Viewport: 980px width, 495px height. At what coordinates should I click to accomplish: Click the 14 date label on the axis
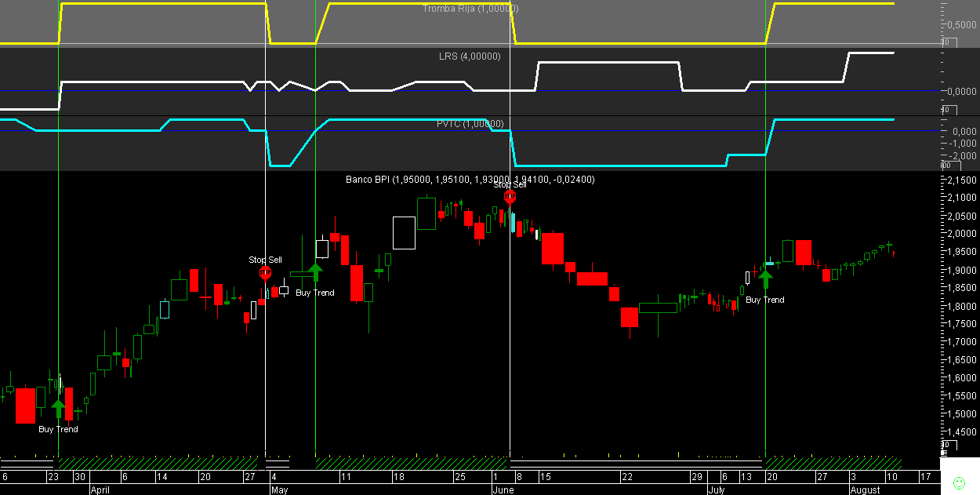click(x=162, y=477)
